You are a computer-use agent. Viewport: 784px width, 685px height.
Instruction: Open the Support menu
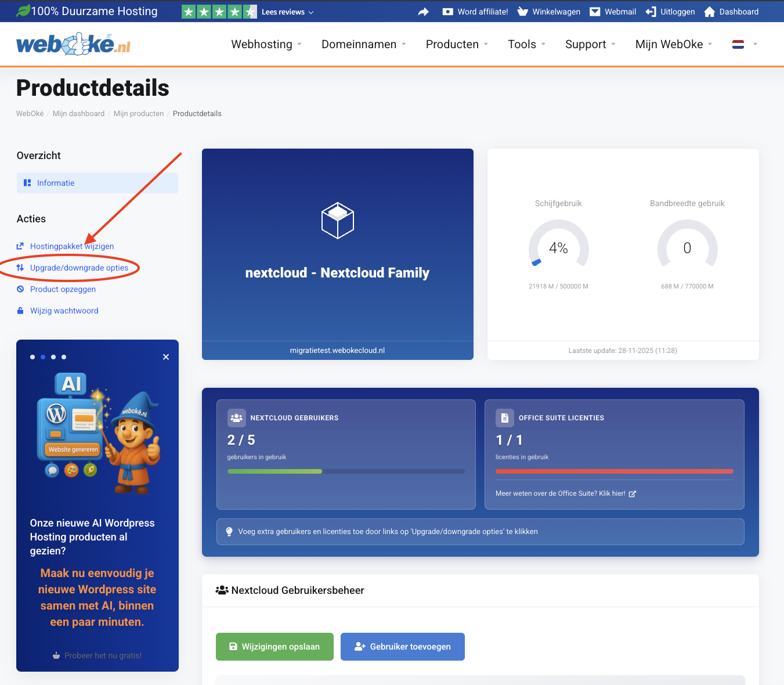tap(586, 44)
